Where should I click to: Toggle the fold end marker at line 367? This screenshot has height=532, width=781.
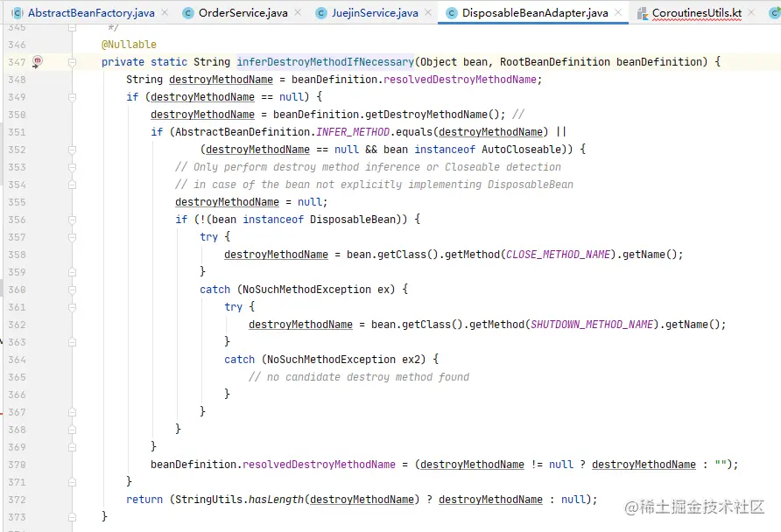pyautogui.click(x=72, y=412)
